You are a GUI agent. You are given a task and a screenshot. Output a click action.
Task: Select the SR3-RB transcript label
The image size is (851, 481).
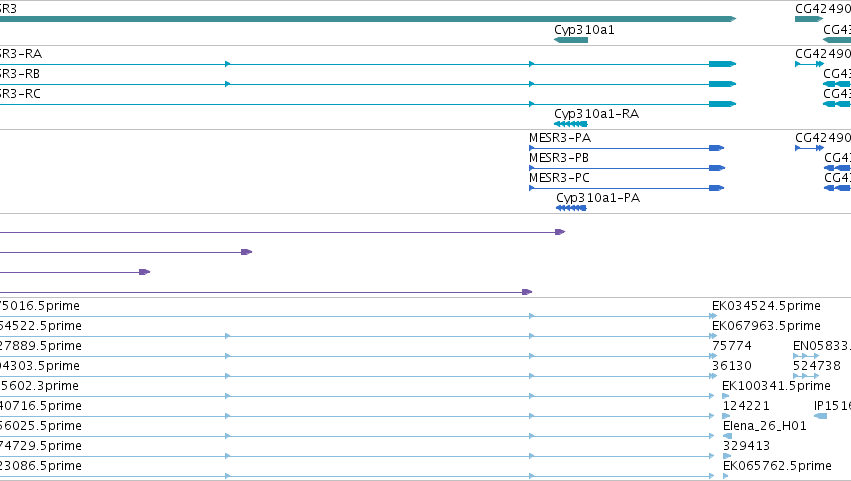[x=20, y=74]
